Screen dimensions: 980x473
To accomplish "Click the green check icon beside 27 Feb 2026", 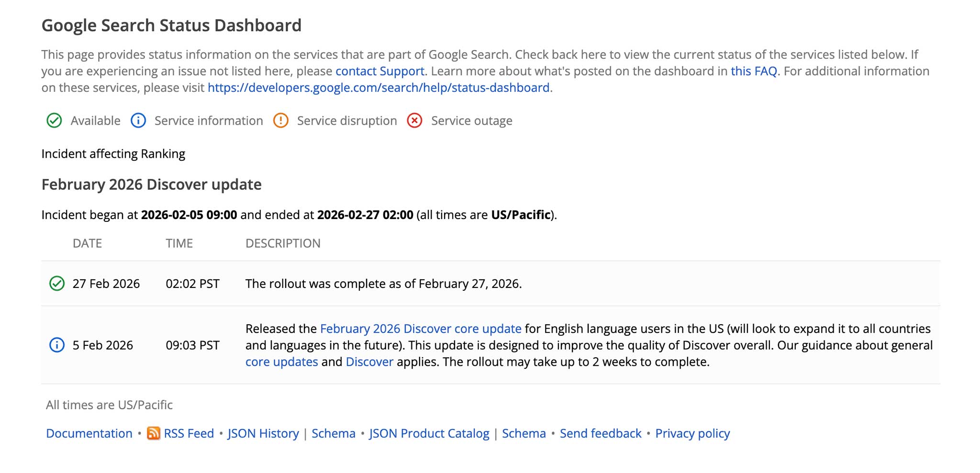I will (57, 284).
